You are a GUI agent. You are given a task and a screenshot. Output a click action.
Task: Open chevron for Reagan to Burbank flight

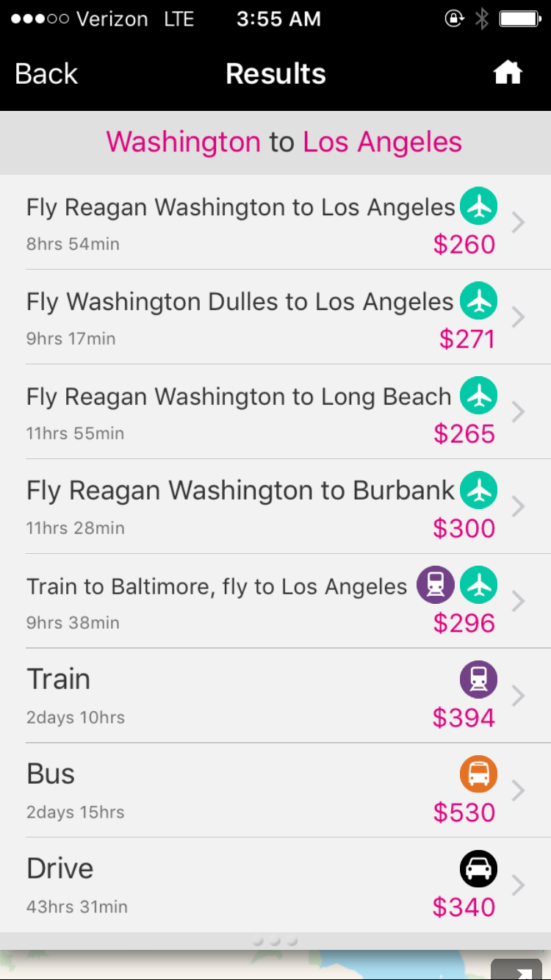click(519, 506)
